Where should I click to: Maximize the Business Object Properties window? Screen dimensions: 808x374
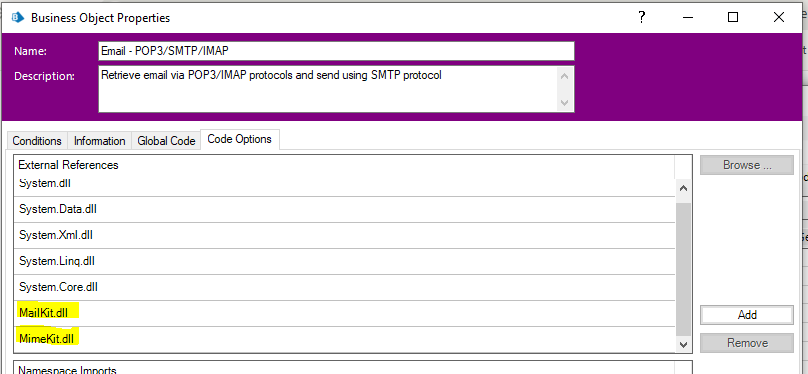tap(733, 18)
